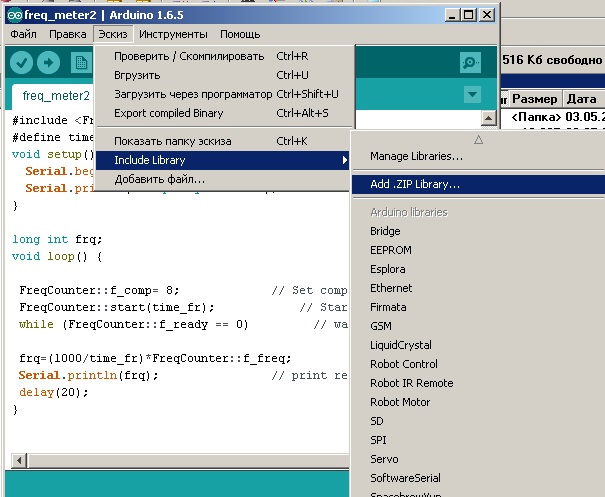This screenshot has width=605, height=497.
Task: Click the Verify checkmark toolbar icon
Action: coord(21,63)
